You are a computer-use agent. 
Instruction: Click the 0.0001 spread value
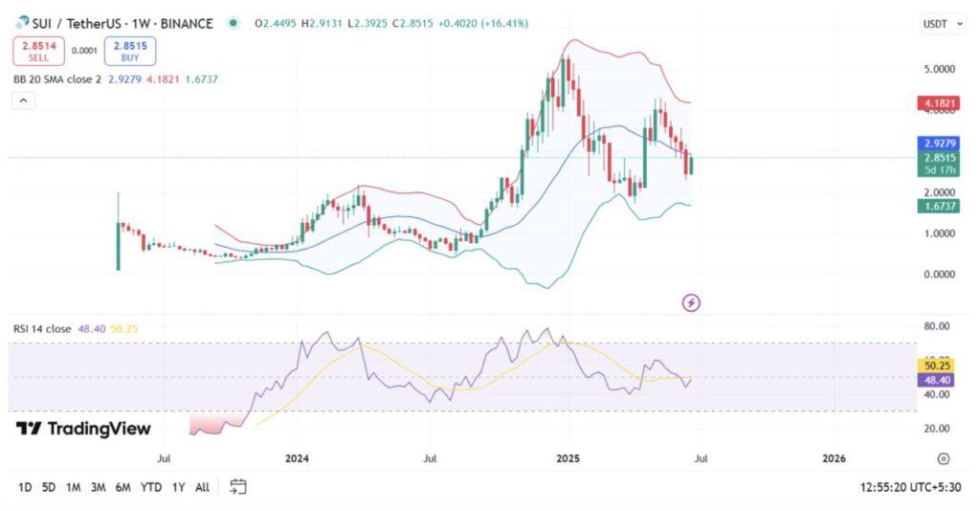pos(84,51)
